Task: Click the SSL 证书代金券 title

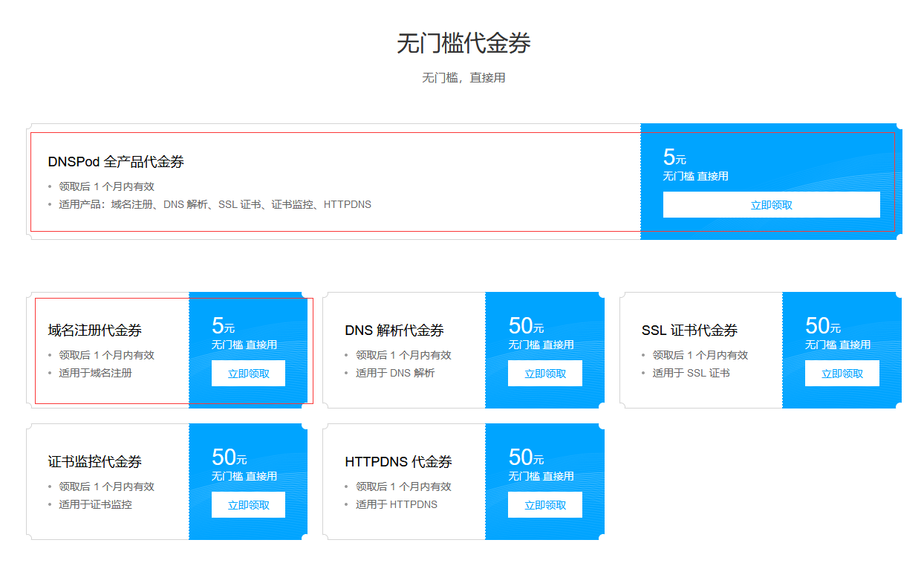Action: pyautogui.click(x=689, y=331)
